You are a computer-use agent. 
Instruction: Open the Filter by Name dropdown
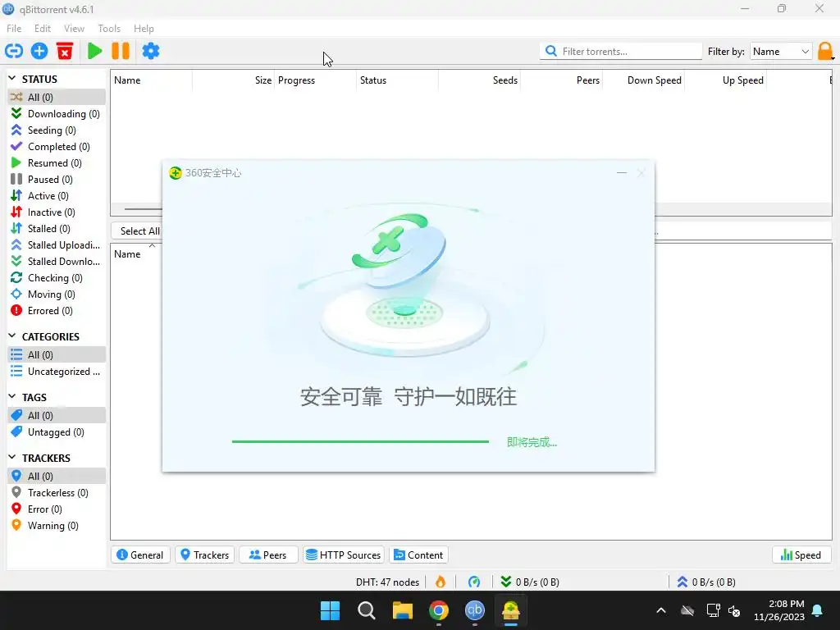click(x=781, y=52)
